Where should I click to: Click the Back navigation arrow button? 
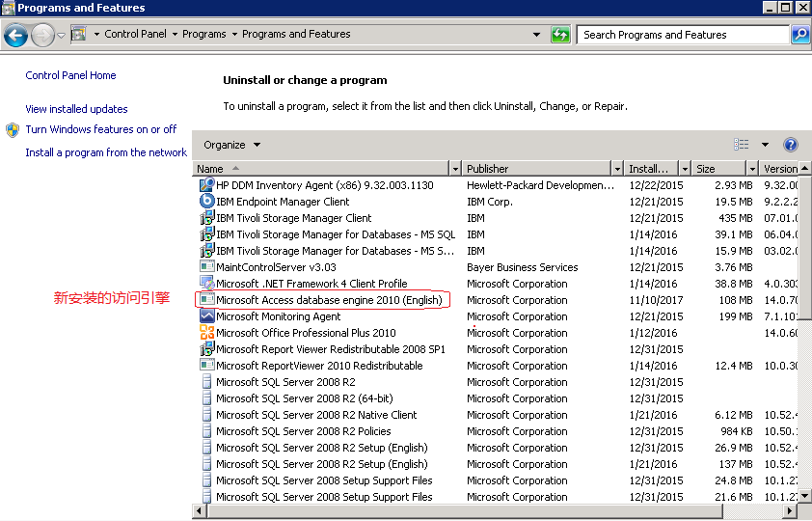(15, 36)
